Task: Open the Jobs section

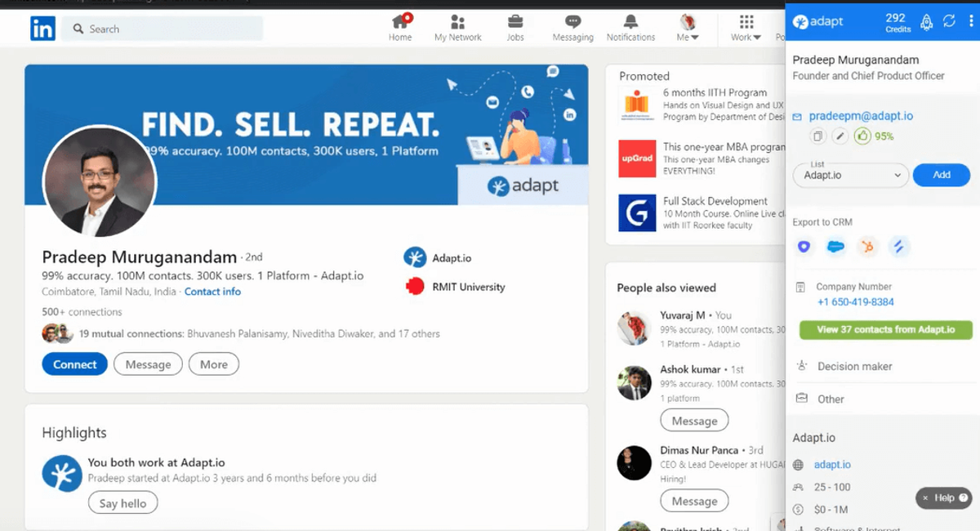Action: pyautogui.click(x=515, y=28)
